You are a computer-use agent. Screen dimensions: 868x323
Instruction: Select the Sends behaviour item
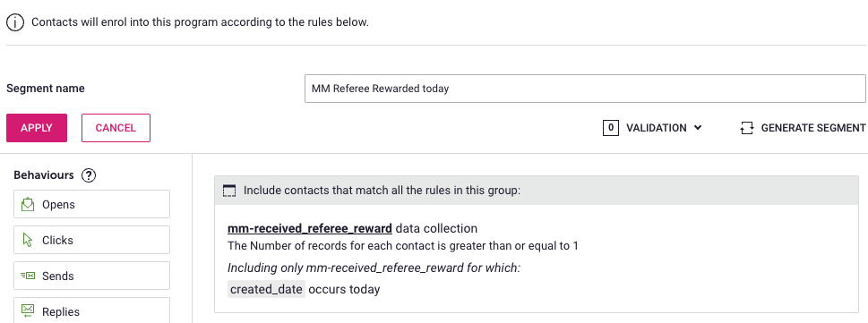92,276
